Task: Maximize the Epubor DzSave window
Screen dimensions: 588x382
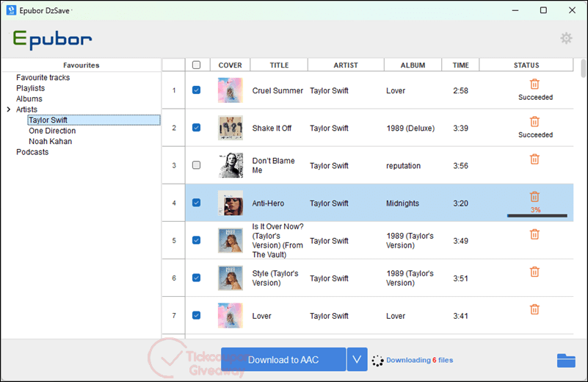Action: [543, 10]
